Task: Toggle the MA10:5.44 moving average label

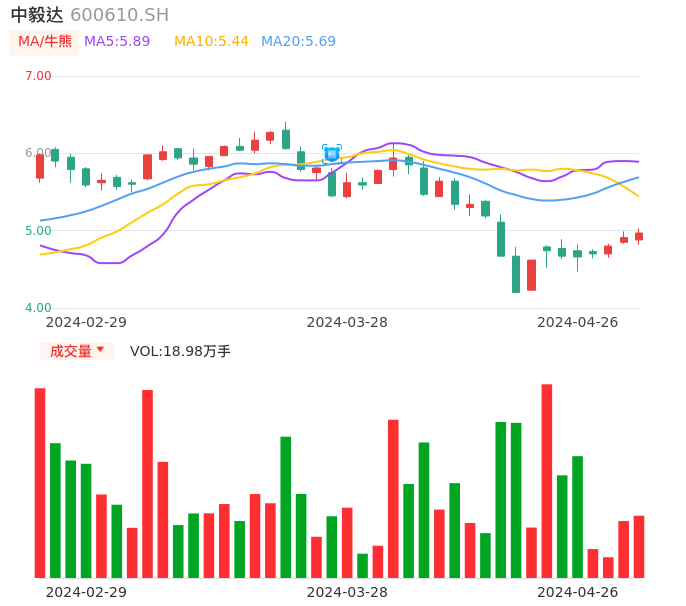Action: (211, 42)
